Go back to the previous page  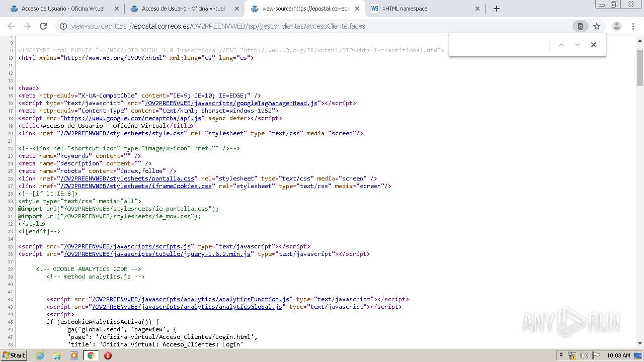[11, 26]
